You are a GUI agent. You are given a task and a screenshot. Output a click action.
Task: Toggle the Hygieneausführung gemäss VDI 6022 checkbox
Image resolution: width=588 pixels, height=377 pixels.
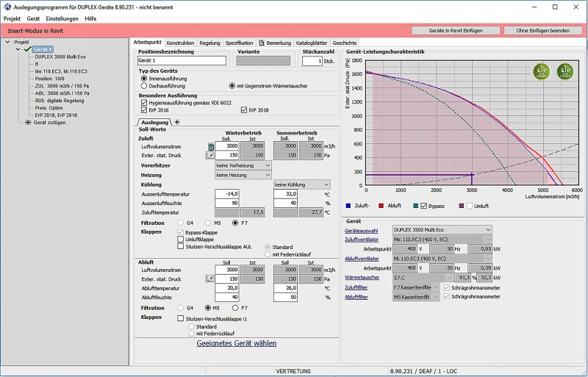pos(143,103)
